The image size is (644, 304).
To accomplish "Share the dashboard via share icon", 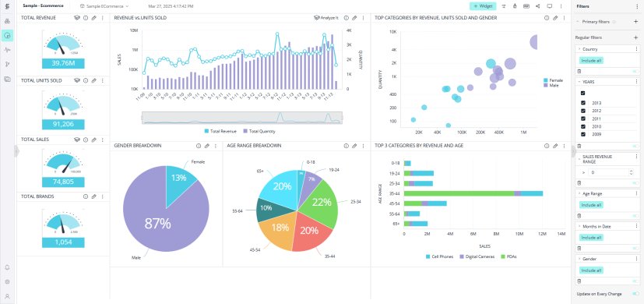I will (537, 6).
